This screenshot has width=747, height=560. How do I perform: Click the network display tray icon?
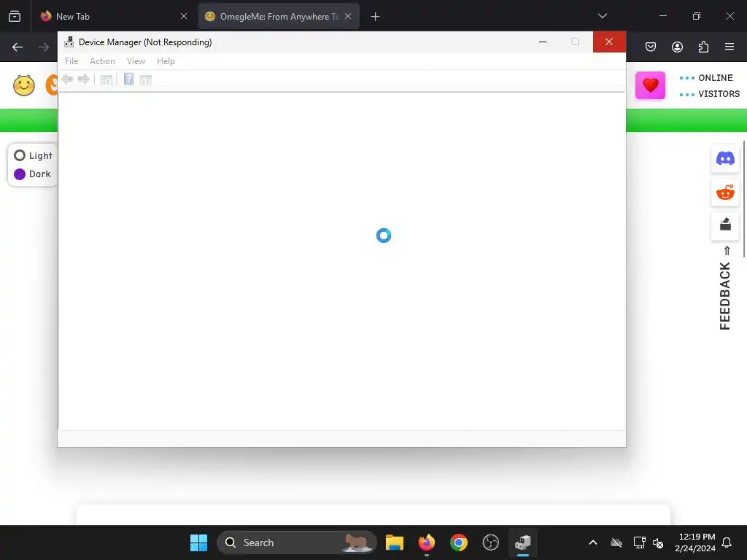(639, 542)
